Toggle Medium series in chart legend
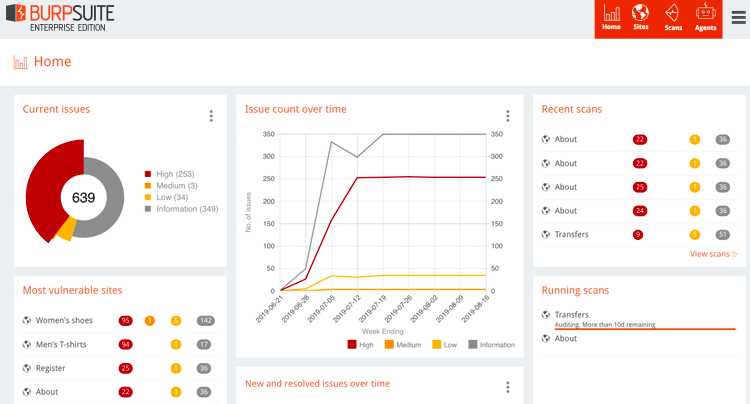This screenshot has height=404, width=750. click(x=403, y=344)
